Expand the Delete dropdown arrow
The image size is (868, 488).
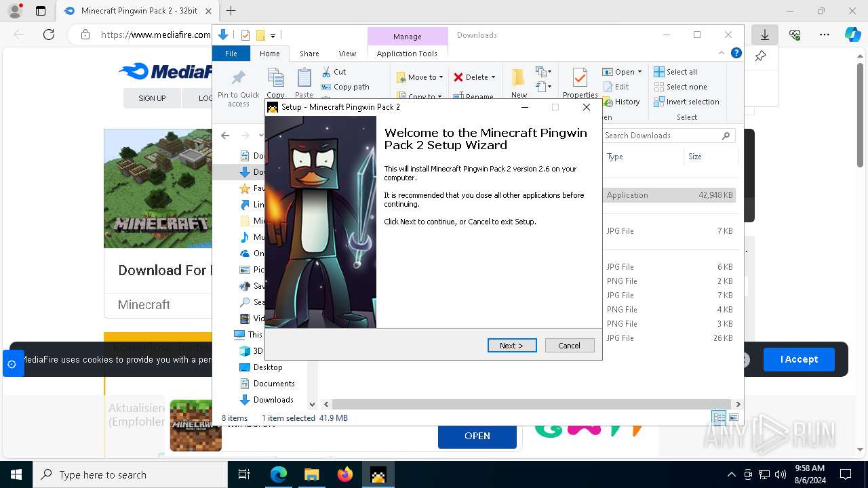click(493, 77)
